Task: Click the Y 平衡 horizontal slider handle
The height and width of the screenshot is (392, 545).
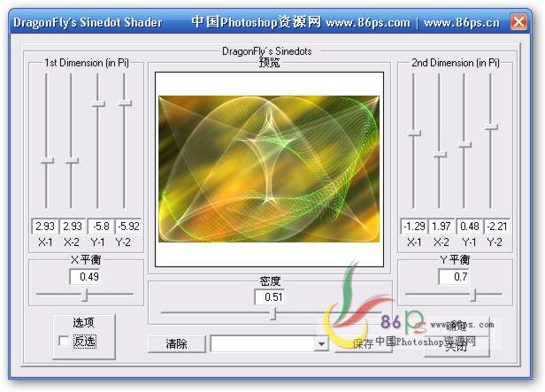Action: (472, 295)
